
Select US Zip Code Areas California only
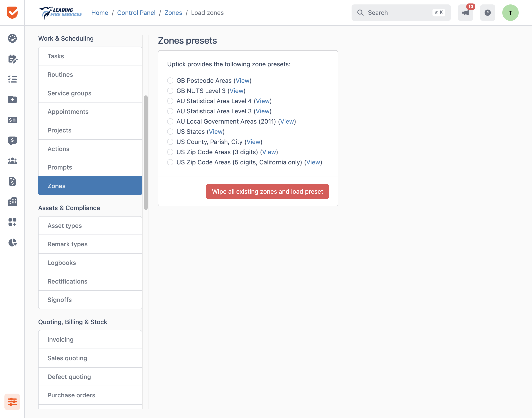click(x=170, y=162)
